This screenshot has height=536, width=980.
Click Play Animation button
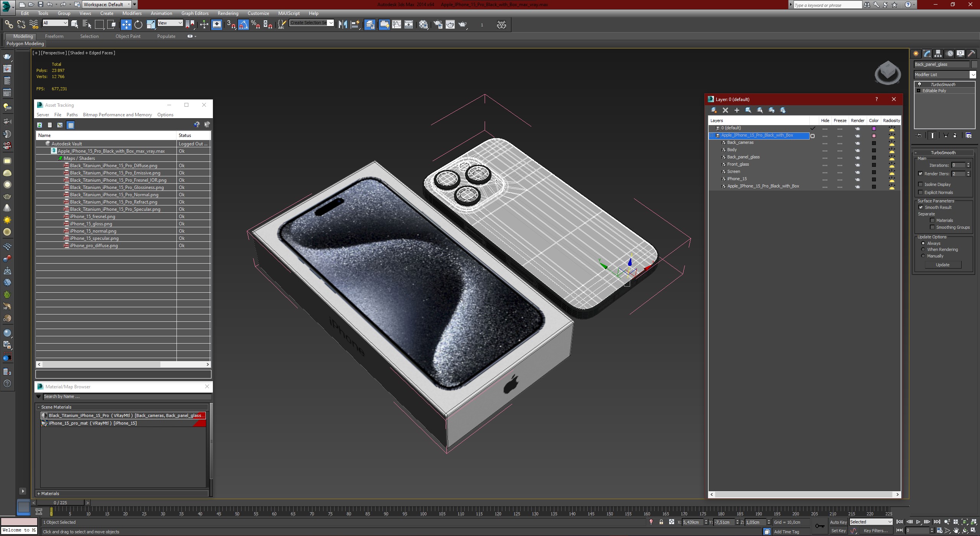point(918,522)
